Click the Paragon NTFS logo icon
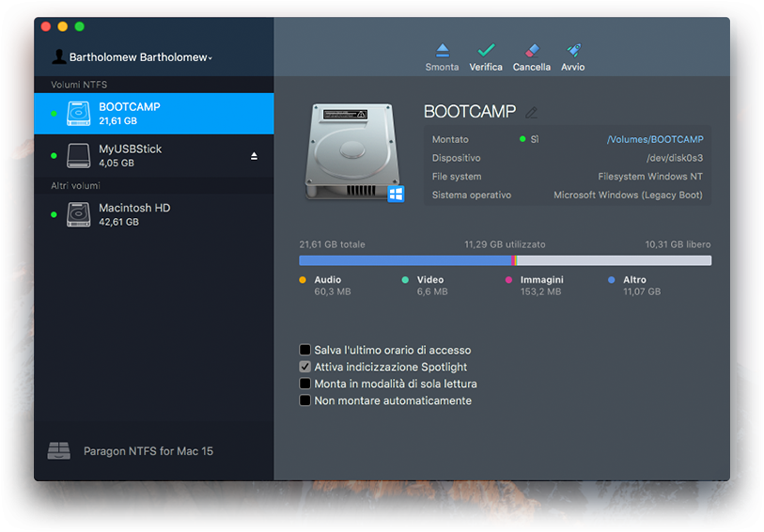 tap(59, 451)
